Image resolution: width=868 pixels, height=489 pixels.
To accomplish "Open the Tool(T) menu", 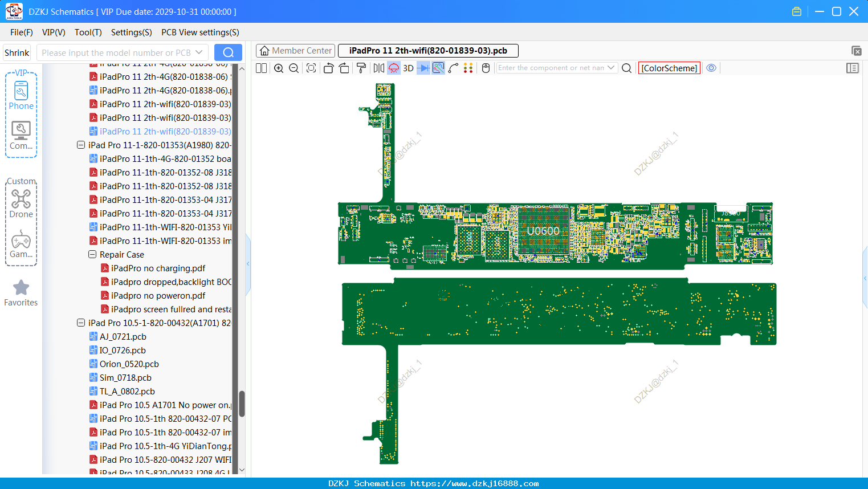I will [x=88, y=32].
